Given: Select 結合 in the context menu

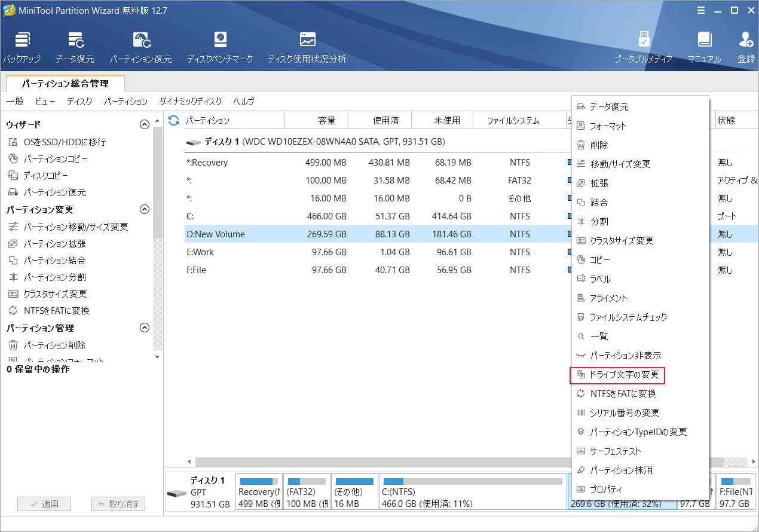Looking at the screenshot, I should 640,203.
